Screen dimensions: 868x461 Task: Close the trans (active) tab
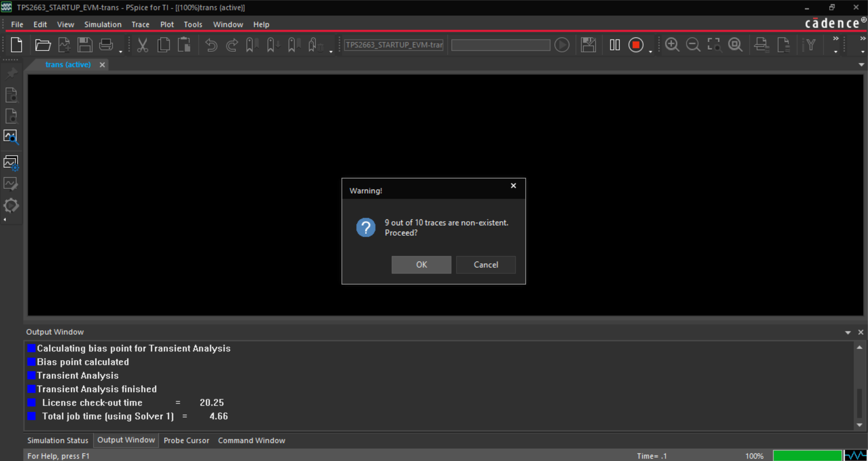tap(102, 65)
